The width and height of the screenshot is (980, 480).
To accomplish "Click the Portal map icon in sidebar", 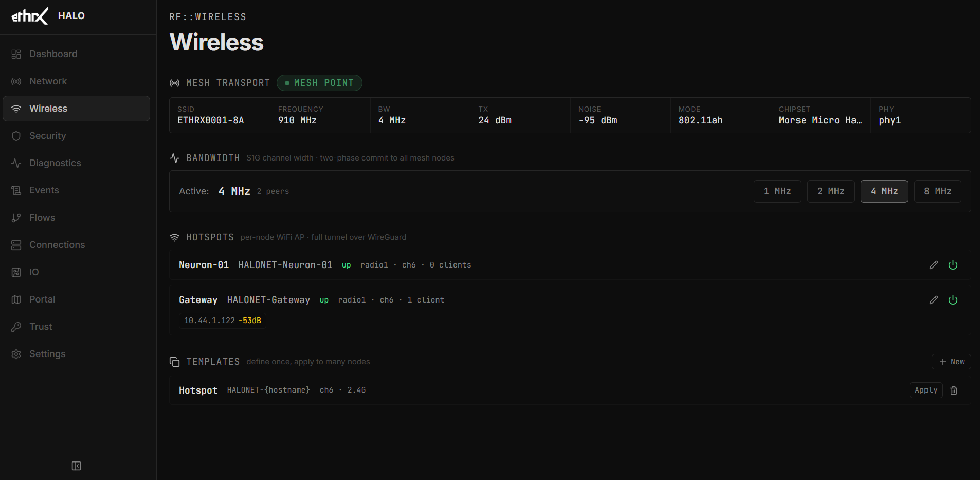I will [16, 299].
